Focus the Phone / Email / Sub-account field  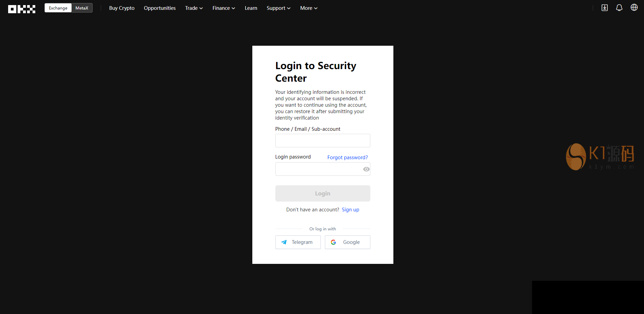(323, 141)
